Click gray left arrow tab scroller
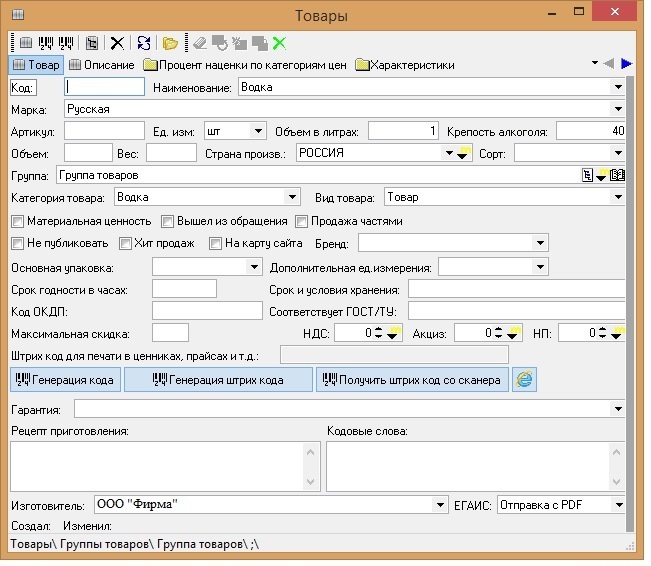The width and height of the screenshot is (651, 566). pos(609,64)
